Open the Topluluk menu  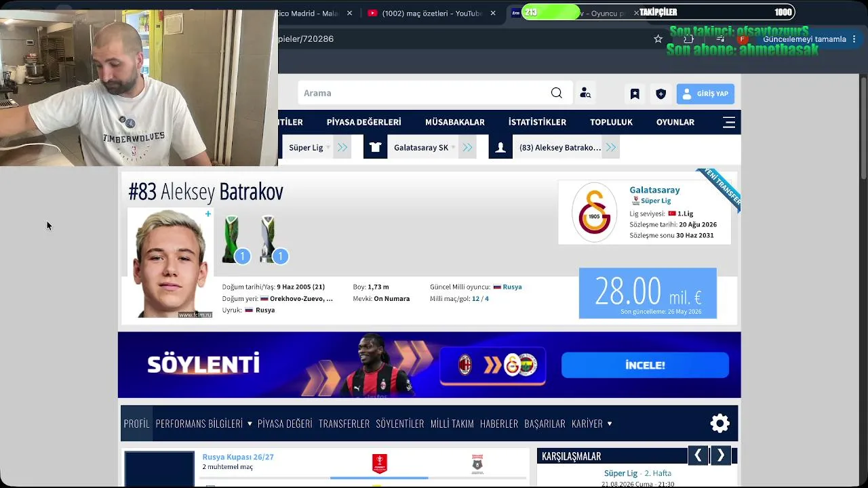(611, 122)
